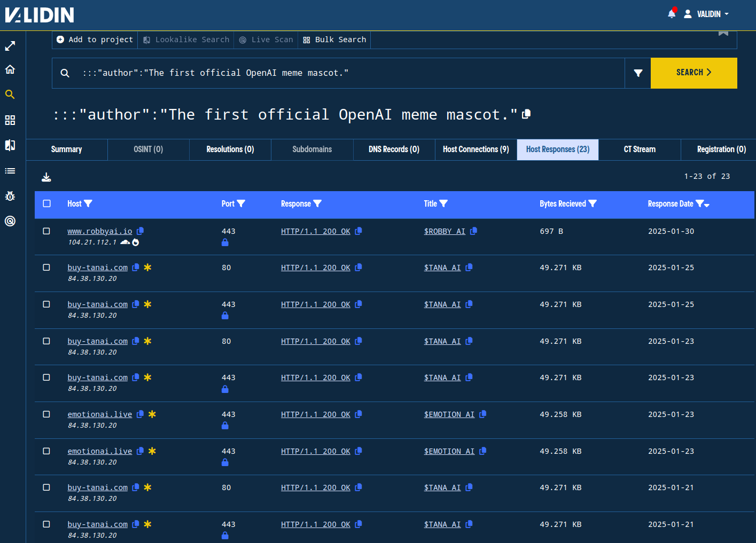The width and height of the screenshot is (756, 543).
Task: Select checkbox for buy-tanai.com port 80 2025-01-21
Action: [x=46, y=487]
